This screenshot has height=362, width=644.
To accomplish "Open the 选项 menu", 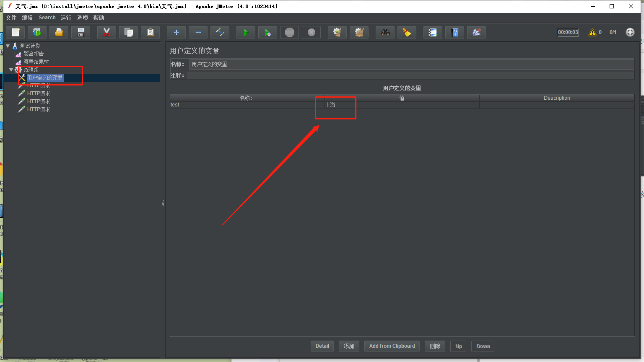I will 82,18.
